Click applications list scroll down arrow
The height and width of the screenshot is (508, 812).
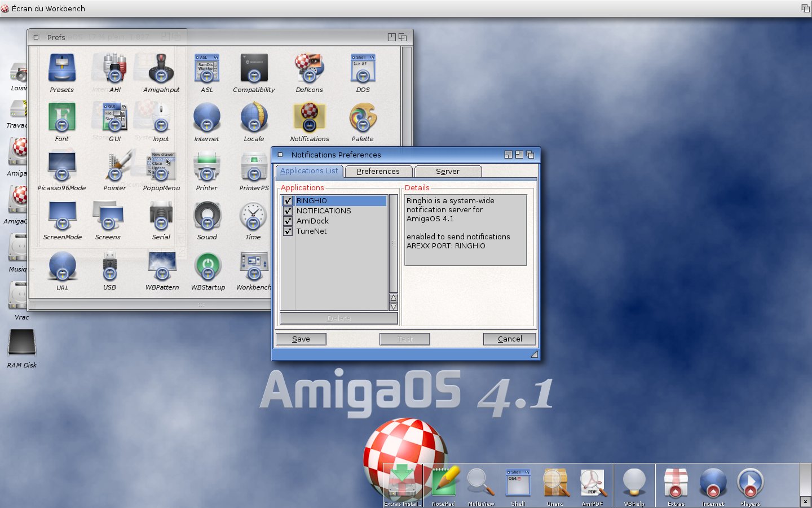(x=394, y=306)
